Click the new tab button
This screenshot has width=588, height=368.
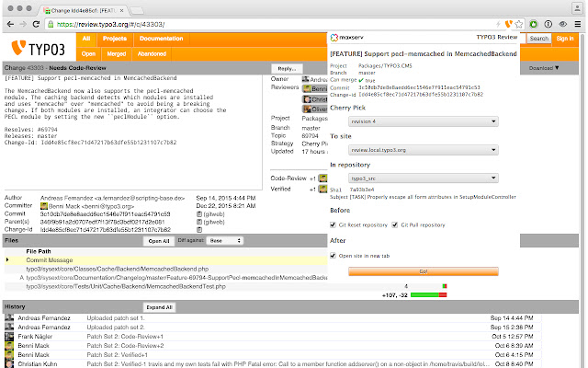(137, 10)
